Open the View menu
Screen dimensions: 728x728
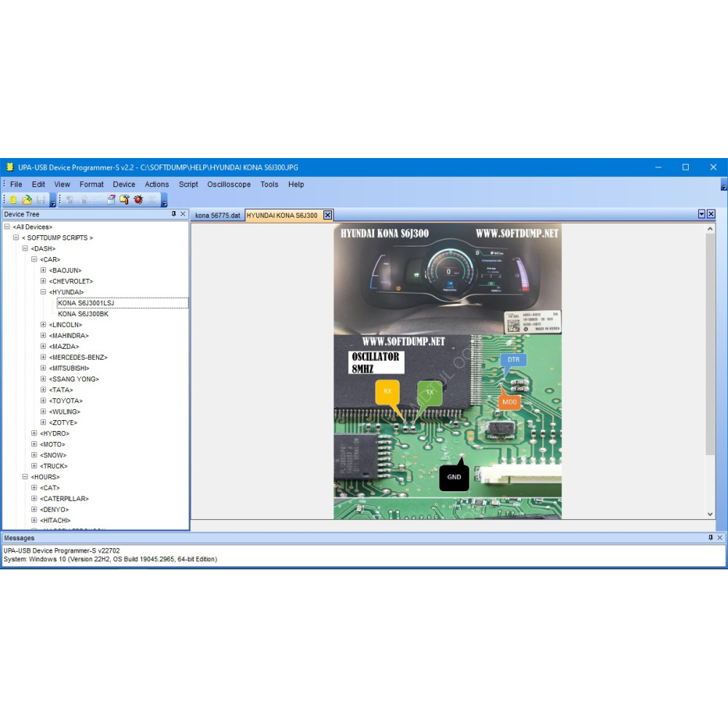pyautogui.click(x=62, y=184)
